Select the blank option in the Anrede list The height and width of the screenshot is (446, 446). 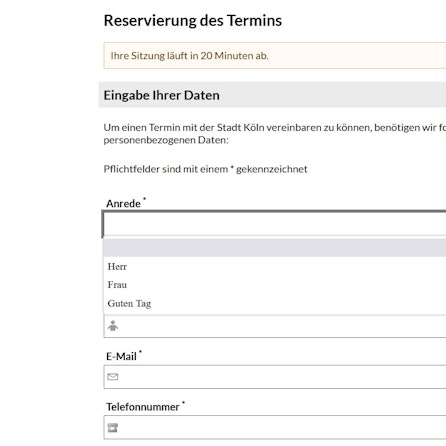(275, 248)
